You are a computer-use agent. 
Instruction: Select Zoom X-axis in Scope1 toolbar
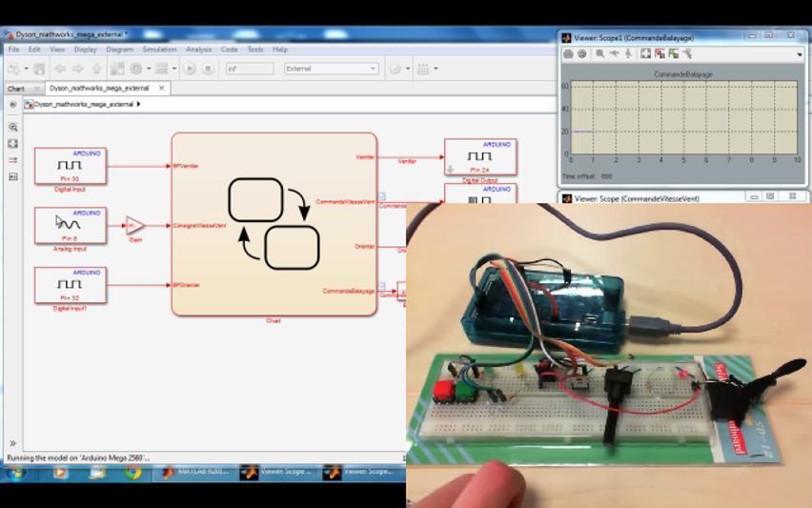614,54
